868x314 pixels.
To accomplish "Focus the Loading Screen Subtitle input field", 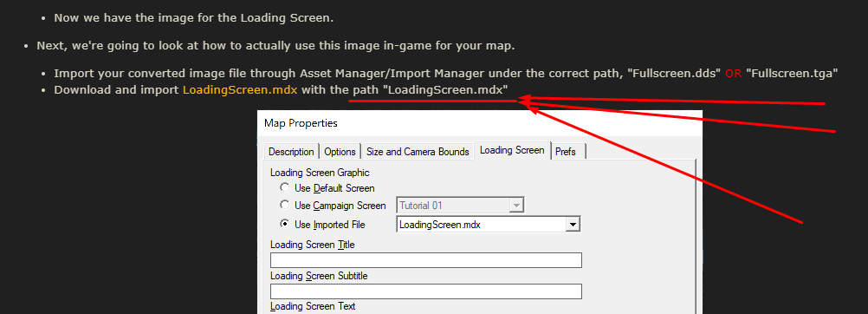I will click(425, 291).
